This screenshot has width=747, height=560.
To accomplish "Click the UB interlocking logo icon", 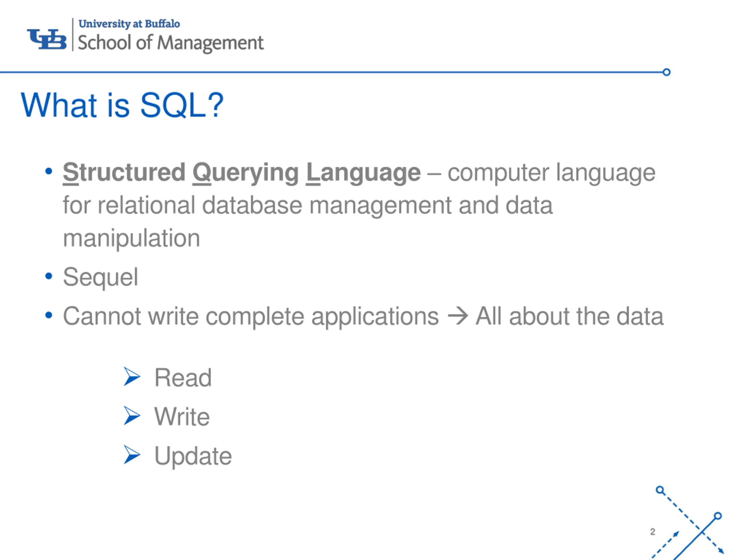I will pyautogui.click(x=47, y=39).
